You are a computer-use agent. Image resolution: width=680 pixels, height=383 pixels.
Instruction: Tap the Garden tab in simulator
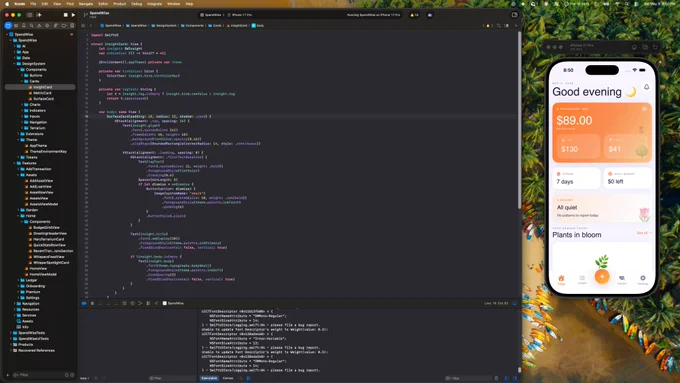tap(622, 280)
